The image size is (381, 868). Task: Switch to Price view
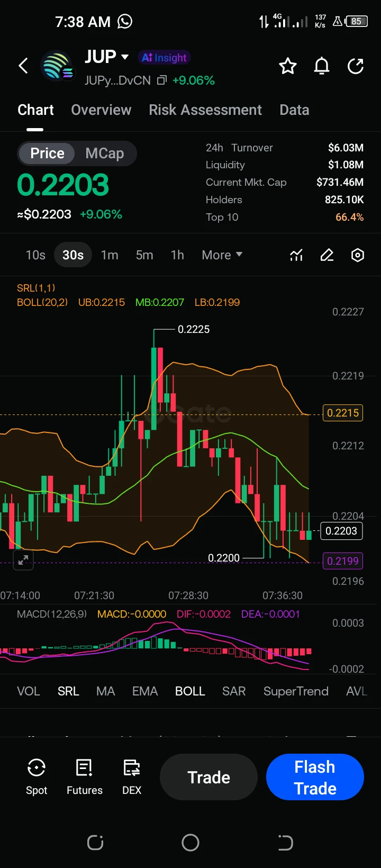tap(47, 153)
